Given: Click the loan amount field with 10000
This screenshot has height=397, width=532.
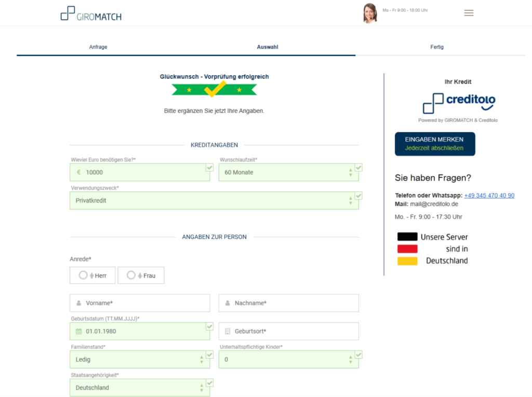Looking at the screenshot, I should [x=139, y=173].
